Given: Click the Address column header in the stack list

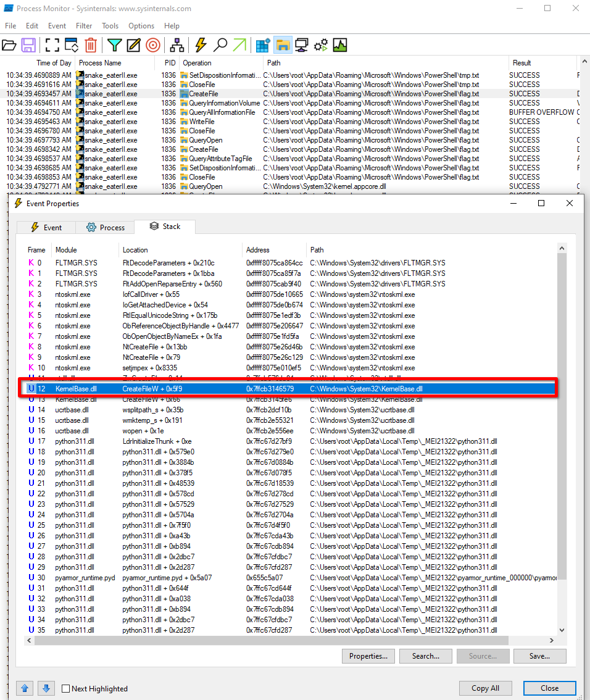Looking at the screenshot, I should pos(274,250).
